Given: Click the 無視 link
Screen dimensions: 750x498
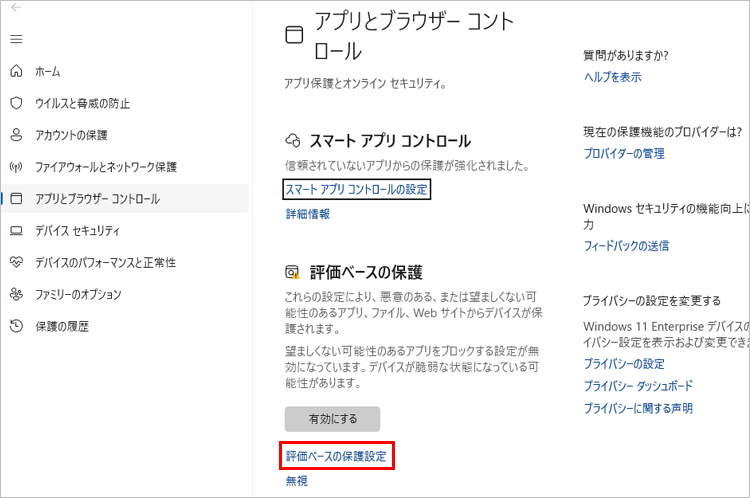Looking at the screenshot, I should (297, 481).
